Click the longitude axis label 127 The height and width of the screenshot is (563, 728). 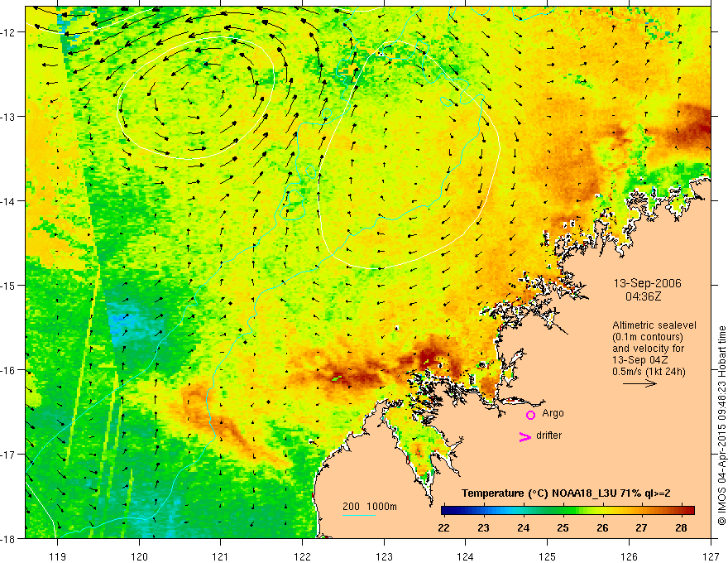711,556
